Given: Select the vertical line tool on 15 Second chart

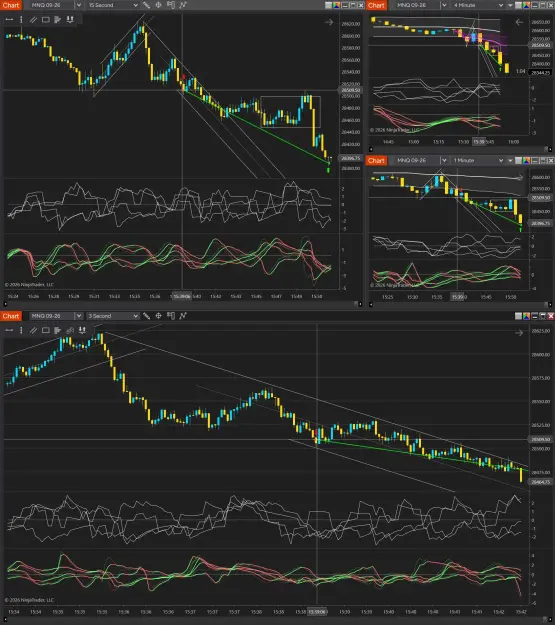Looking at the screenshot, I should (x=21, y=19).
